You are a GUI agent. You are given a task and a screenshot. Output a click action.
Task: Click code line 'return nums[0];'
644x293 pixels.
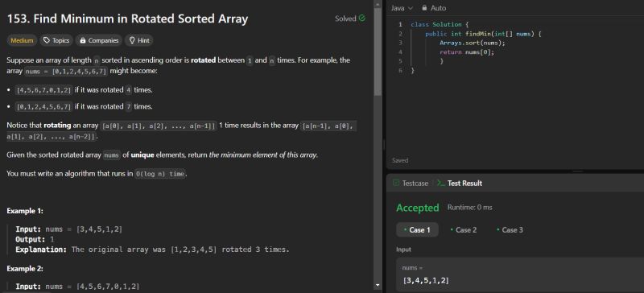[467, 52]
